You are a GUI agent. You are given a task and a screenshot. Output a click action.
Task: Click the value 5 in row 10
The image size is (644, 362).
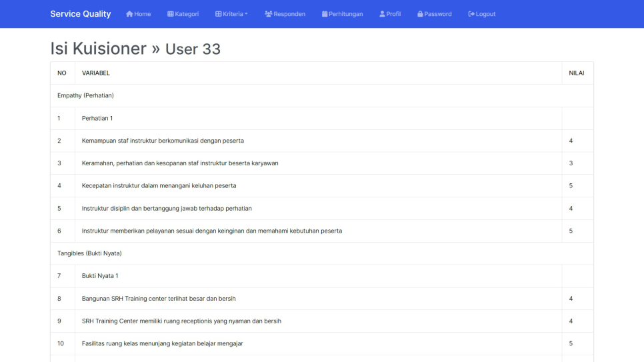click(x=571, y=343)
